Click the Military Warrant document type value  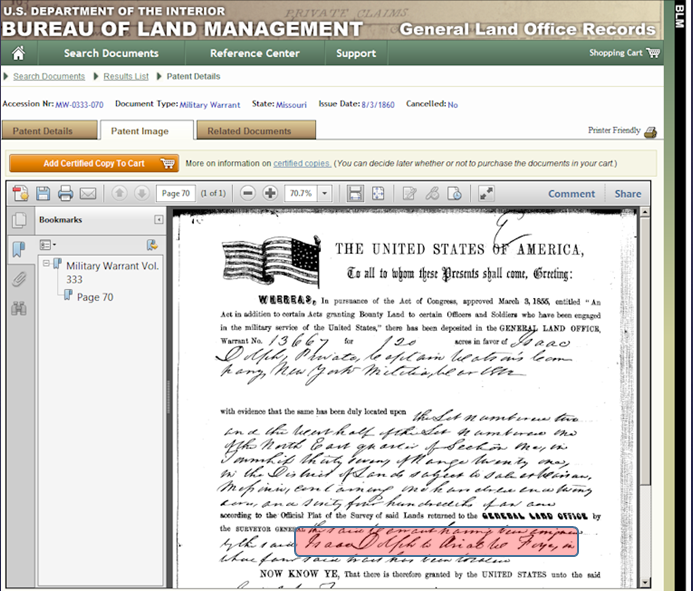point(210,105)
